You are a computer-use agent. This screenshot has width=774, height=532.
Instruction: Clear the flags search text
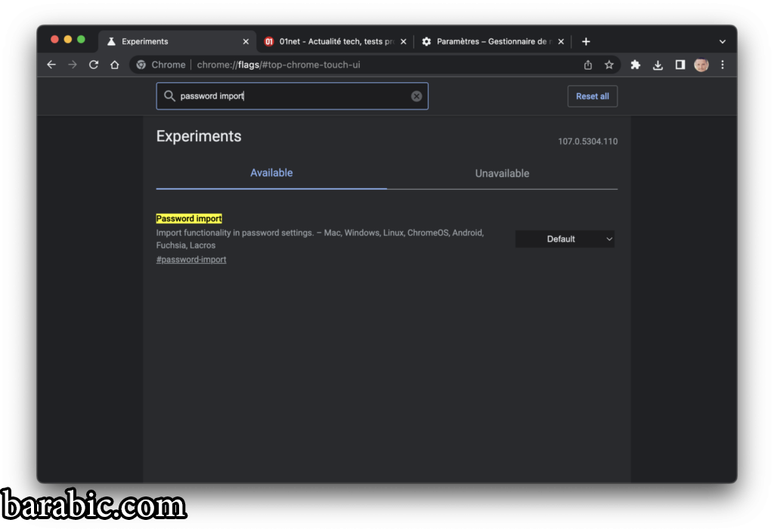coord(416,96)
